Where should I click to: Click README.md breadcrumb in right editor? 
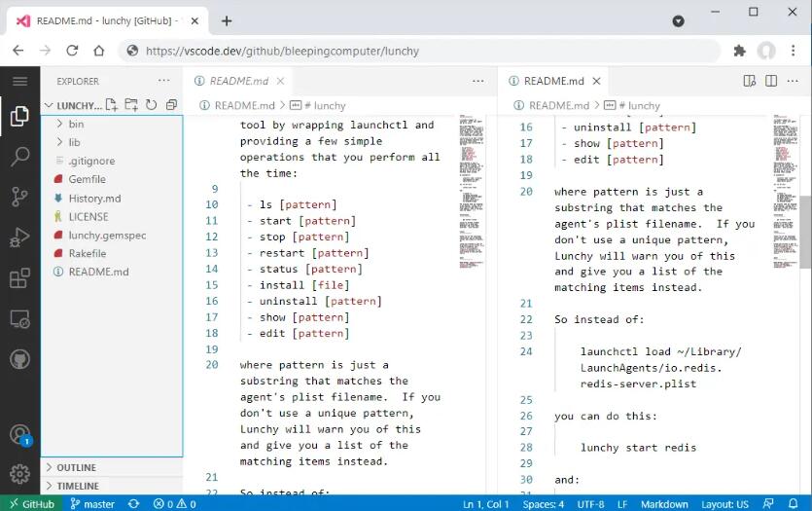coord(551,106)
